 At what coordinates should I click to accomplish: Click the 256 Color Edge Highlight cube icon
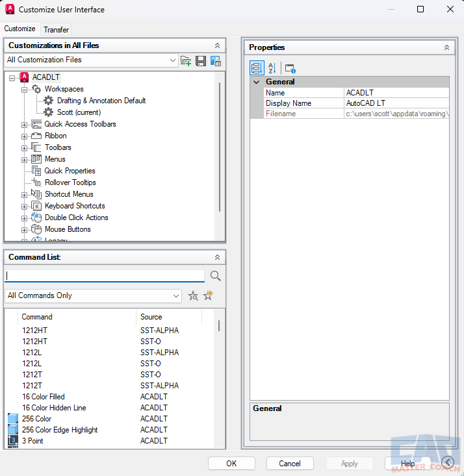tap(13, 429)
